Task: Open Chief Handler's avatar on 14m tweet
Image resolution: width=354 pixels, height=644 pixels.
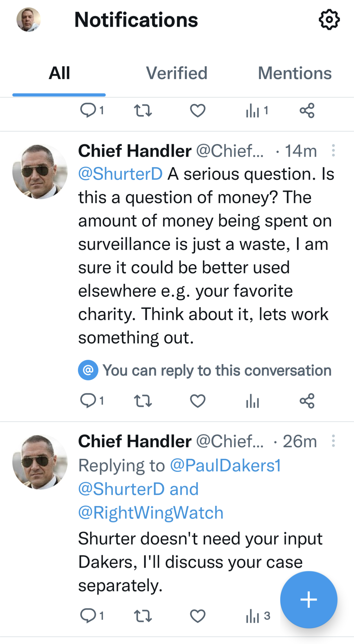Action: 40,172
